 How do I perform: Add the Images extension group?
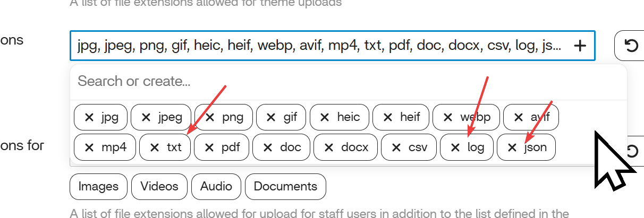pyautogui.click(x=98, y=187)
